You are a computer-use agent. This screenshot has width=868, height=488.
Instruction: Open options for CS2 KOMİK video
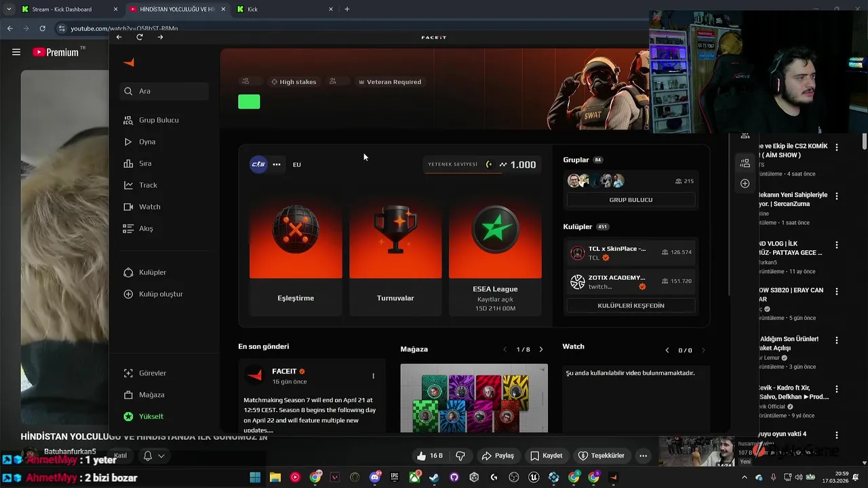pos(837,147)
